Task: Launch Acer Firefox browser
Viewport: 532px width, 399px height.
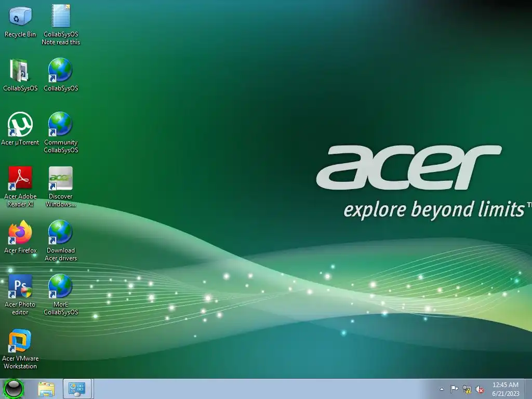Action: tap(20, 237)
